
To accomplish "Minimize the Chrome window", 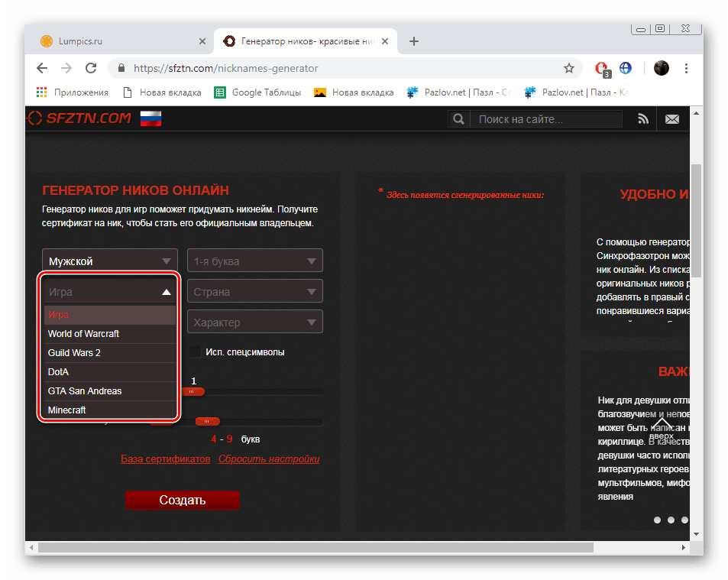I will tap(641, 29).
